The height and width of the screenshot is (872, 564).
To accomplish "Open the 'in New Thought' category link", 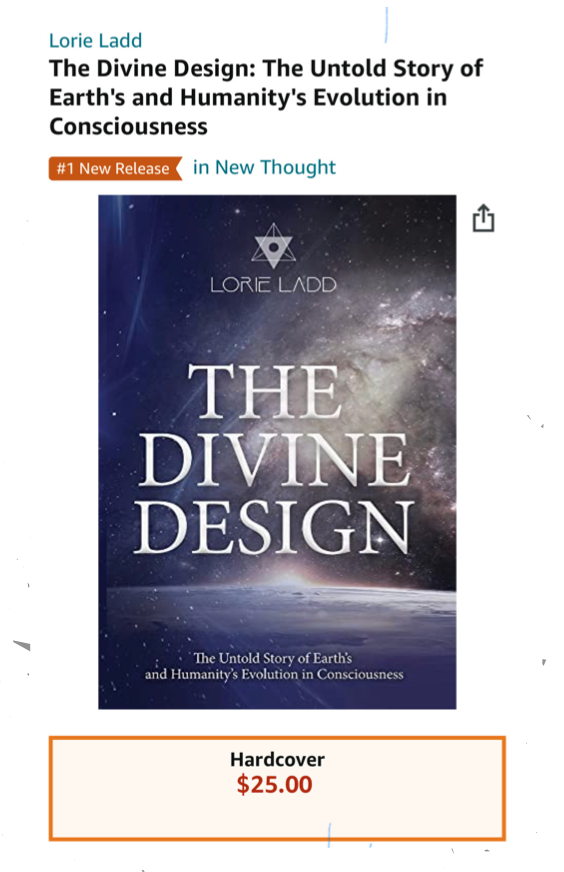I will 264,167.
